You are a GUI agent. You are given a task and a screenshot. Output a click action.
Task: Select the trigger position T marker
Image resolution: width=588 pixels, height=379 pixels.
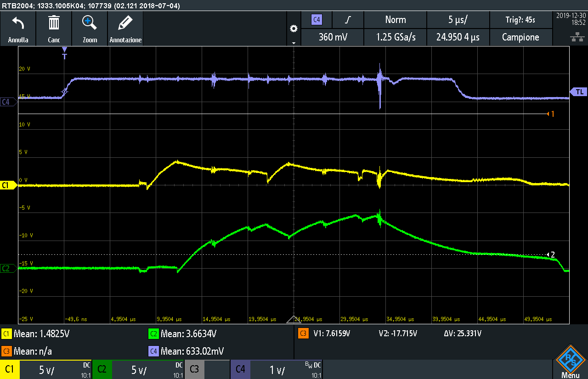click(64, 53)
